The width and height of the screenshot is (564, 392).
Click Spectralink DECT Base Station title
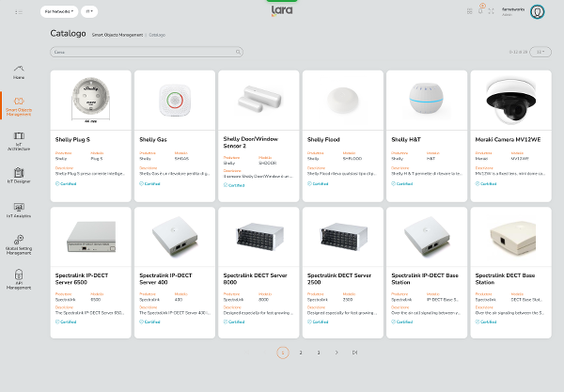(505, 278)
